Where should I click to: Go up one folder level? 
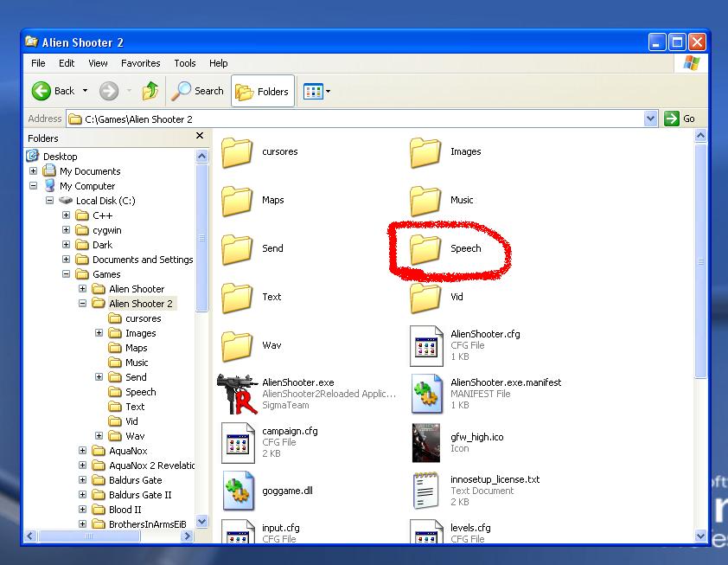[x=150, y=91]
